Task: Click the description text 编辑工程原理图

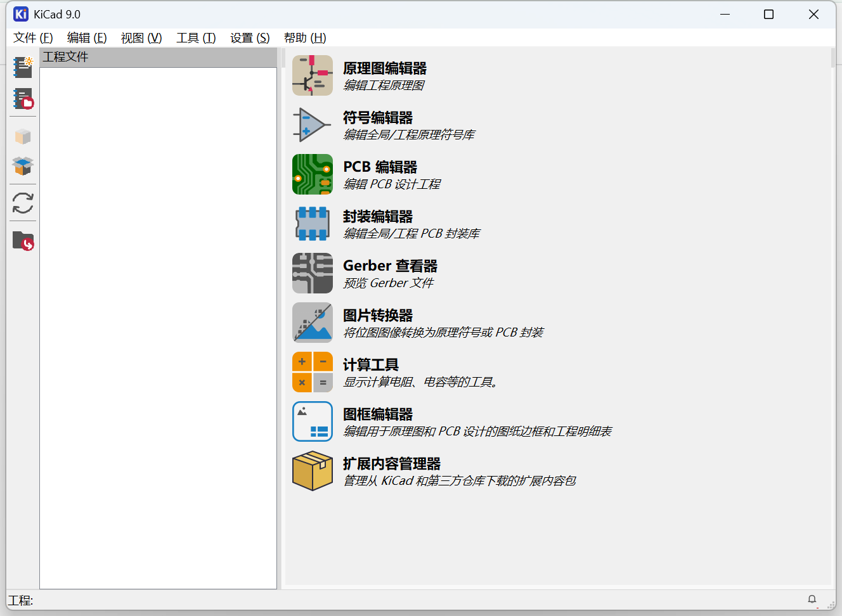Action: (384, 86)
